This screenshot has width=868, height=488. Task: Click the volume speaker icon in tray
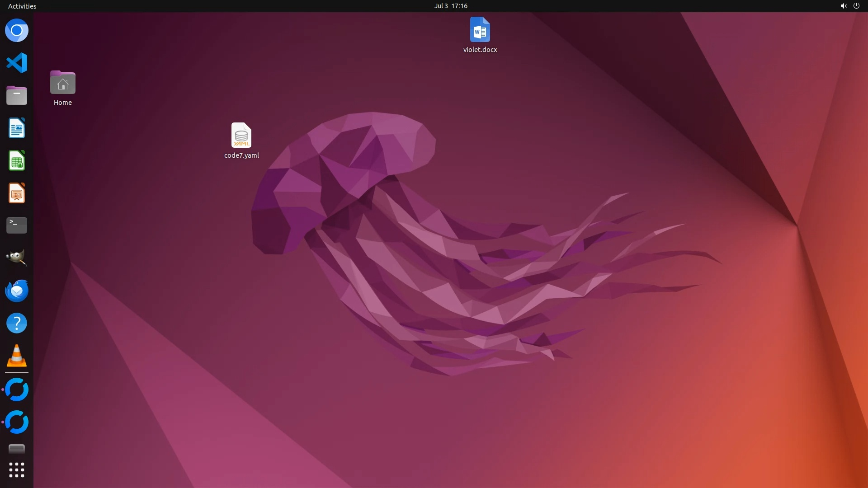coord(843,6)
